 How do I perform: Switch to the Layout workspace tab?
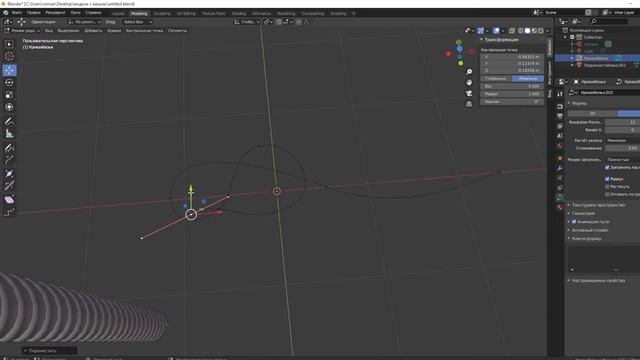tap(118, 13)
